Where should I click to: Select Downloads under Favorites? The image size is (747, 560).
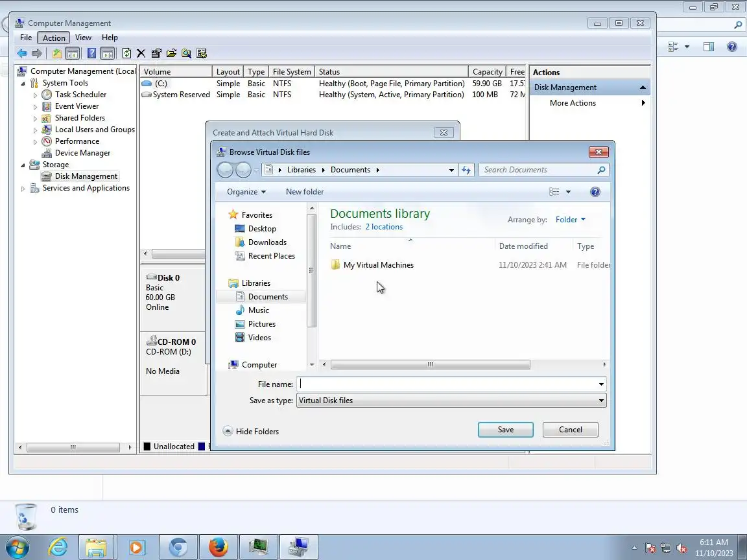(x=267, y=243)
